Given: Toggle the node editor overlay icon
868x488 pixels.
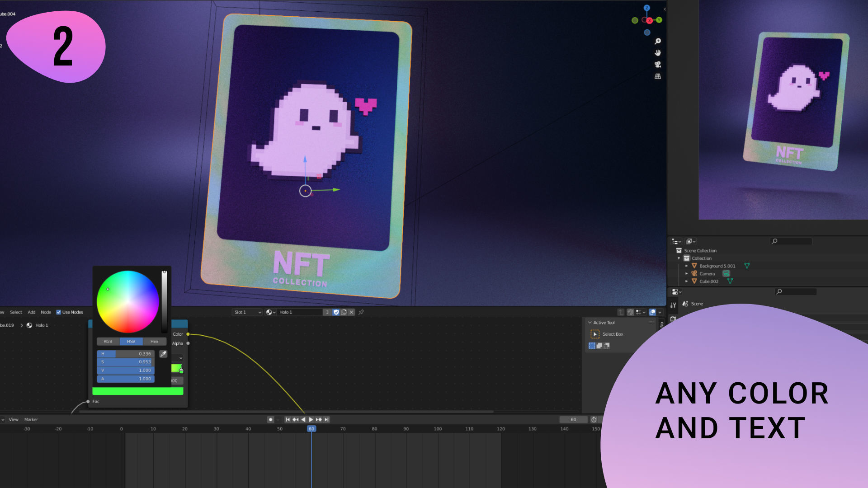Looking at the screenshot, I should click(652, 312).
